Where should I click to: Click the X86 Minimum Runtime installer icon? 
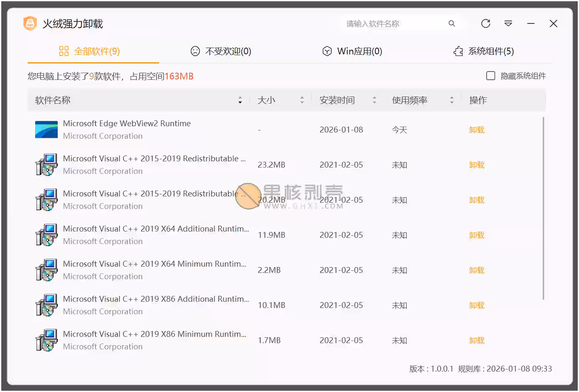(46, 340)
